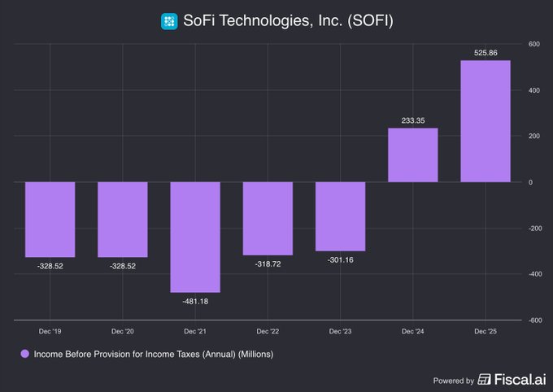Select the Dec '24 bar
The image size is (553, 392).
tap(413, 155)
